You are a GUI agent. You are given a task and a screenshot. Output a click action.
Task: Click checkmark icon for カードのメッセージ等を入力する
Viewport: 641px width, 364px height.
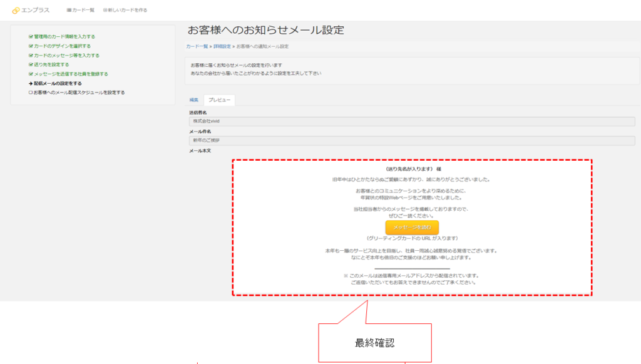31,55
